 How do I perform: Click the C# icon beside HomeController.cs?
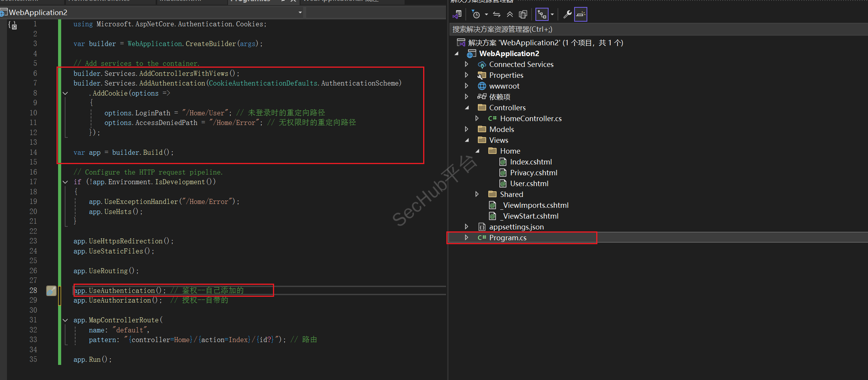(492, 118)
